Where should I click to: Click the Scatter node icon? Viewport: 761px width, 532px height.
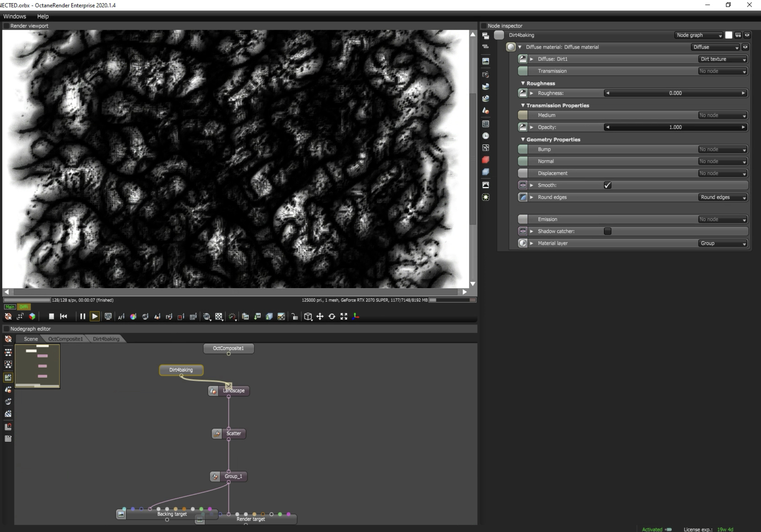point(217,434)
